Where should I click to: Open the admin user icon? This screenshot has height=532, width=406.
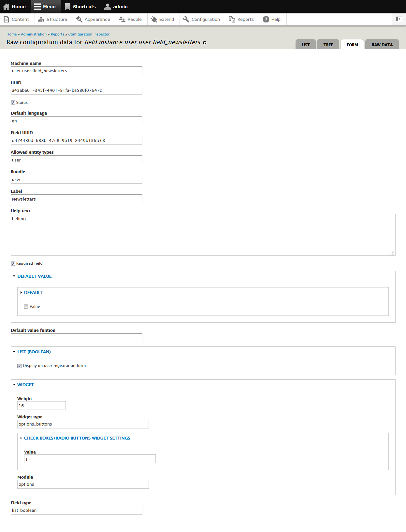pyautogui.click(x=108, y=7)
